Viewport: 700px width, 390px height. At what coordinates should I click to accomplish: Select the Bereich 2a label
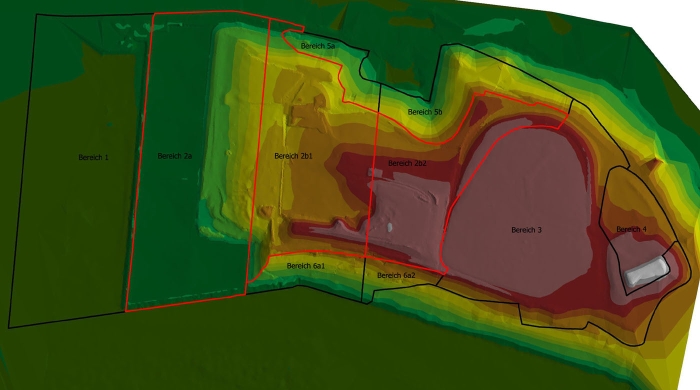(175, 156)
